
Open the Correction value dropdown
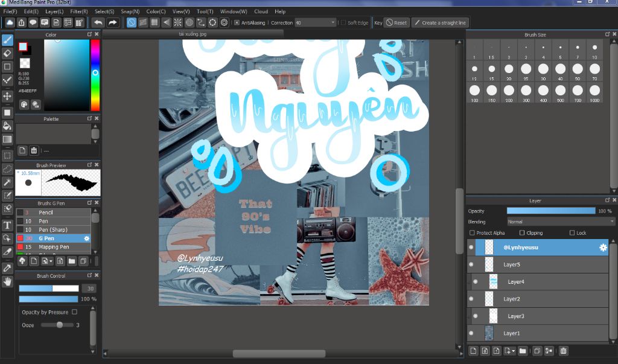point(315,23)
